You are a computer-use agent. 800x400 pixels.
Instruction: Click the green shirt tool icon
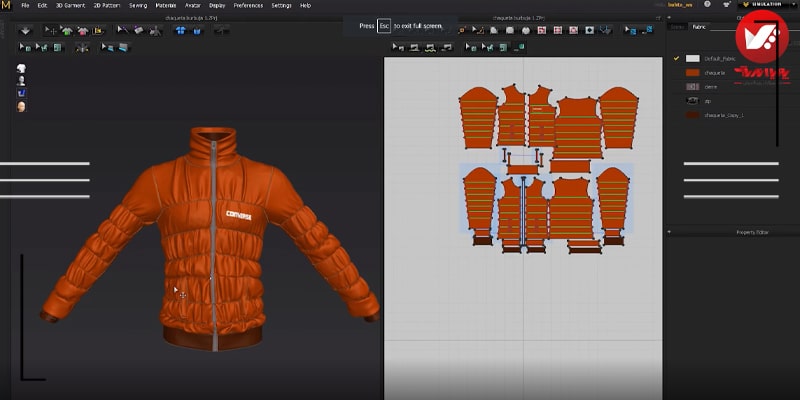(67, 31)
